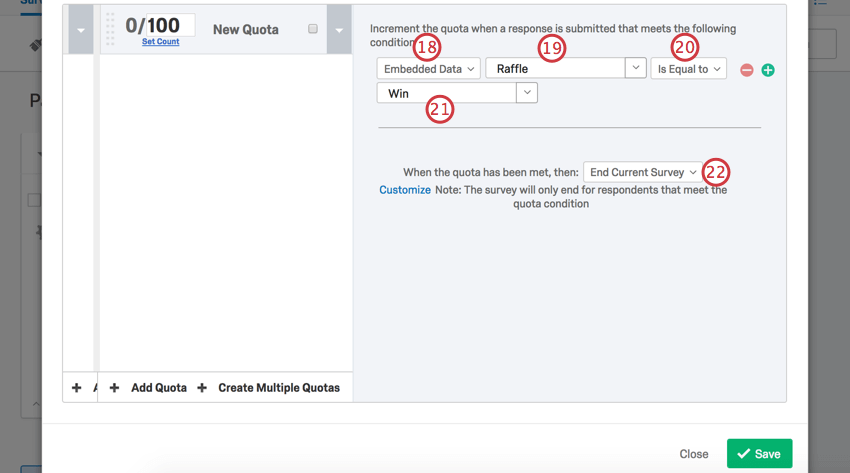Expand the Is Equal to operator dropdown

pyautogui.click(x=688, y=69)
